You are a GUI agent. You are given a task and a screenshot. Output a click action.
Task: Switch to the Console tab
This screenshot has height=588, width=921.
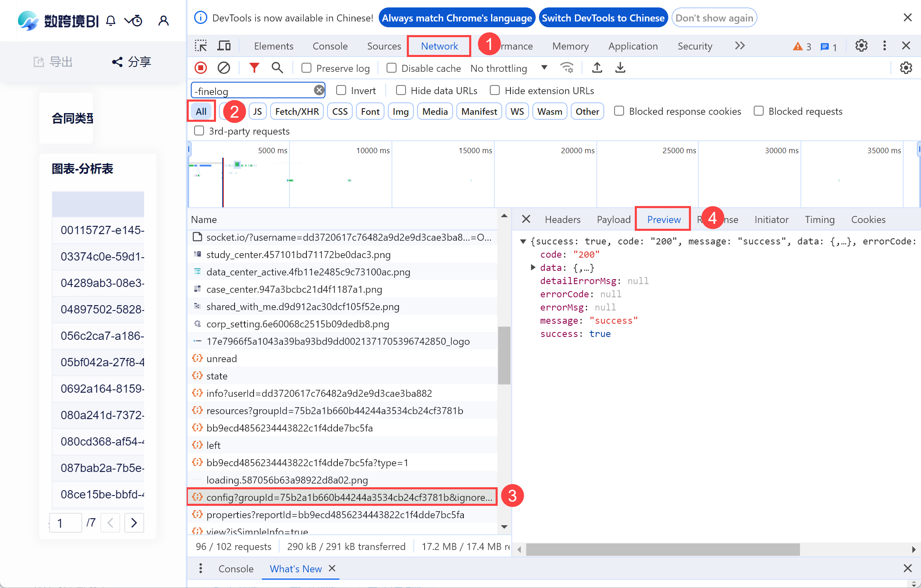(x=330, y=46)
